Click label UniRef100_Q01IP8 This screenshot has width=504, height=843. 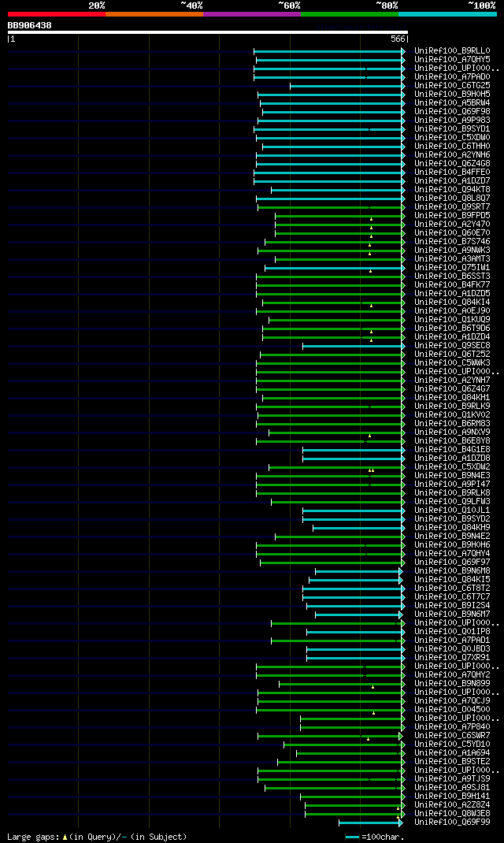pos(452,632)
